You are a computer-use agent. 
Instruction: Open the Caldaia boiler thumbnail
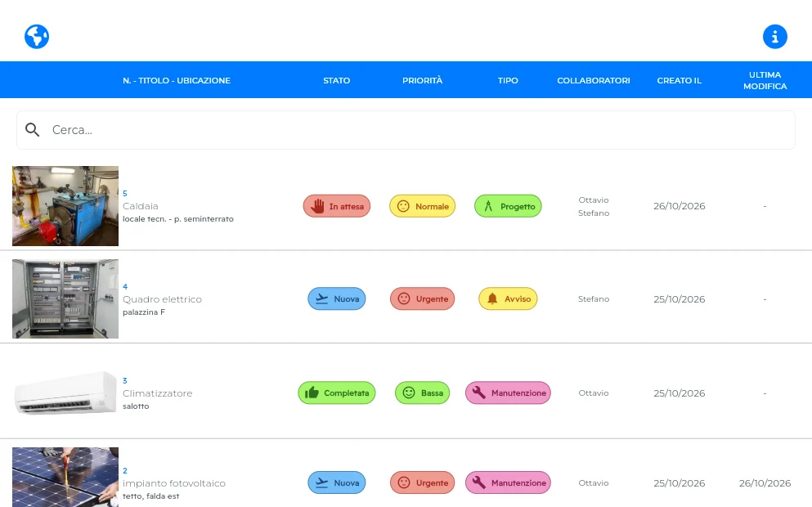[65, 205]
